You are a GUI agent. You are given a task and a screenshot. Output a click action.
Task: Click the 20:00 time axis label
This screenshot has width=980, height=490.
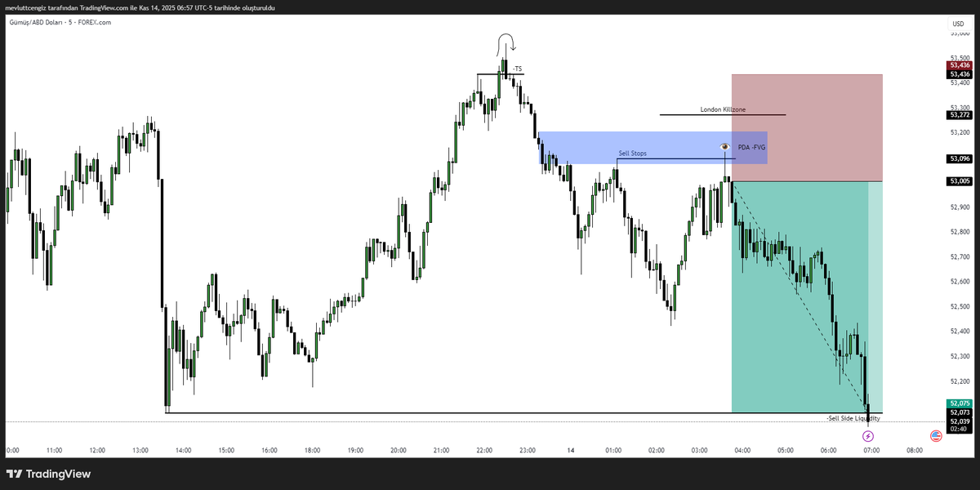click(399, 450)
